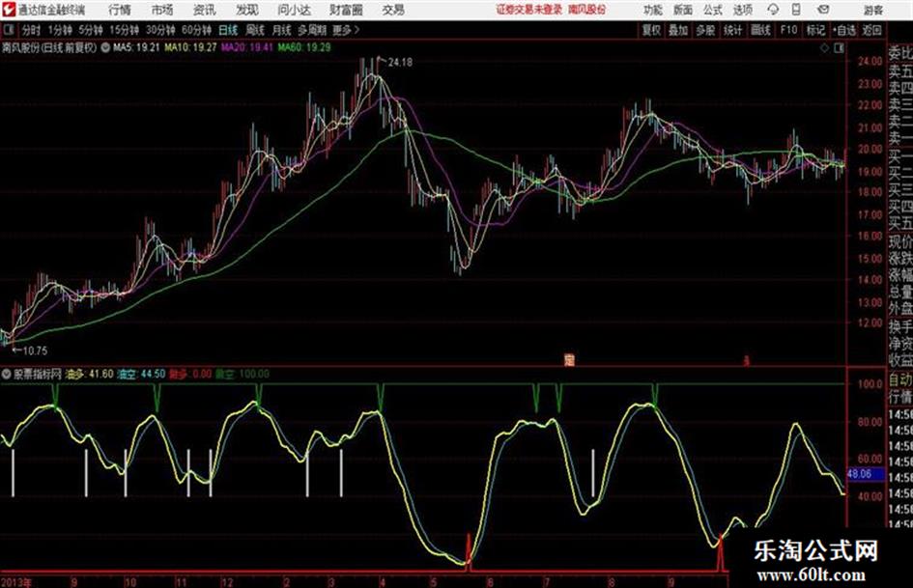
Task: Open the 公式 menu
Action: point(713,10)
